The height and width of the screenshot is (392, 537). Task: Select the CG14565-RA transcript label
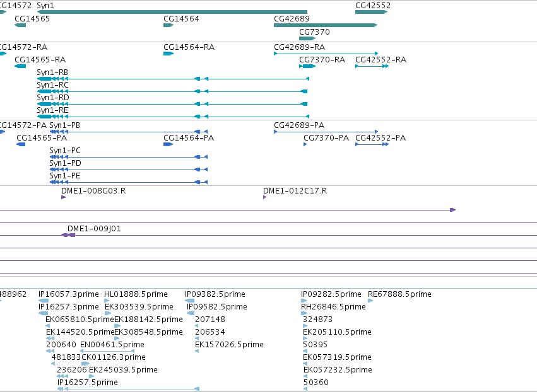40,60
